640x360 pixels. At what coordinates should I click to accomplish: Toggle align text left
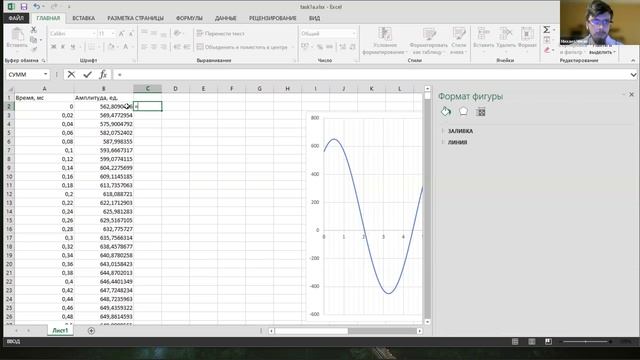tap(144, 47)
